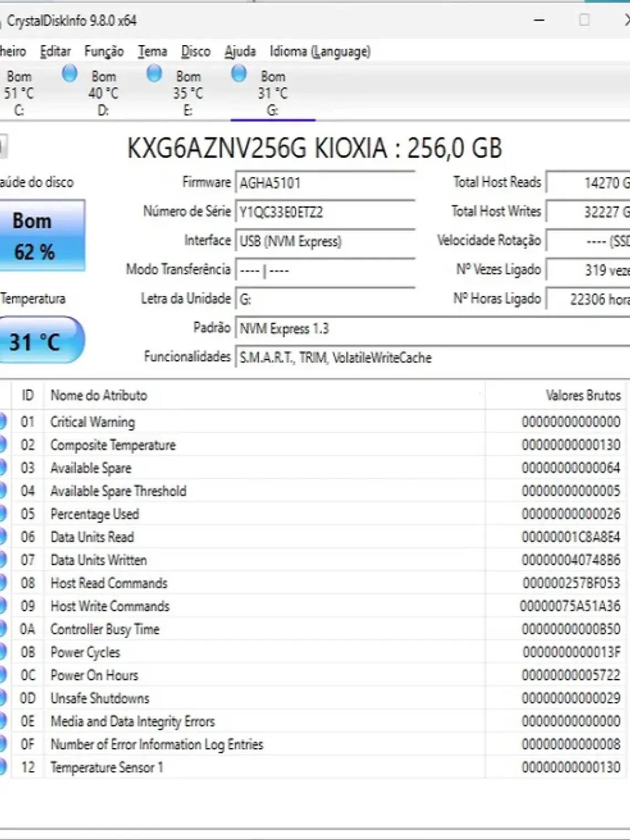Open the Idioma (Language) menu
630x840 pixels.
point(320,51)
